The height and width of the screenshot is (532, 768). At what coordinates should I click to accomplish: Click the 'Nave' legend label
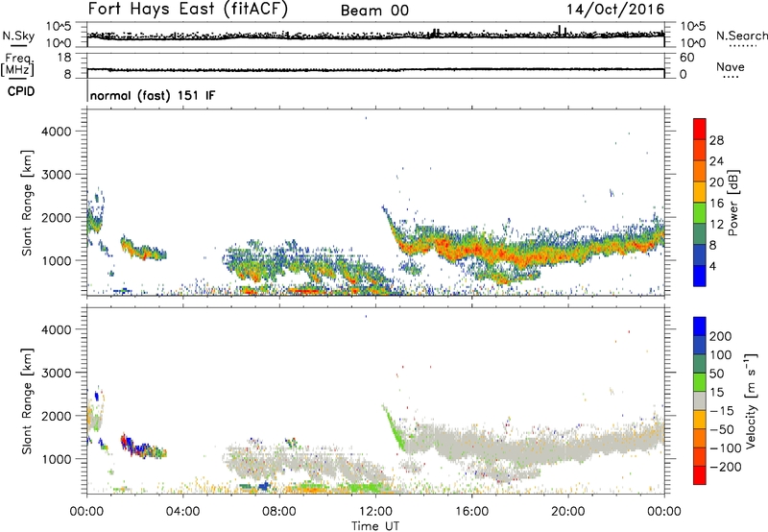point(730,66)
